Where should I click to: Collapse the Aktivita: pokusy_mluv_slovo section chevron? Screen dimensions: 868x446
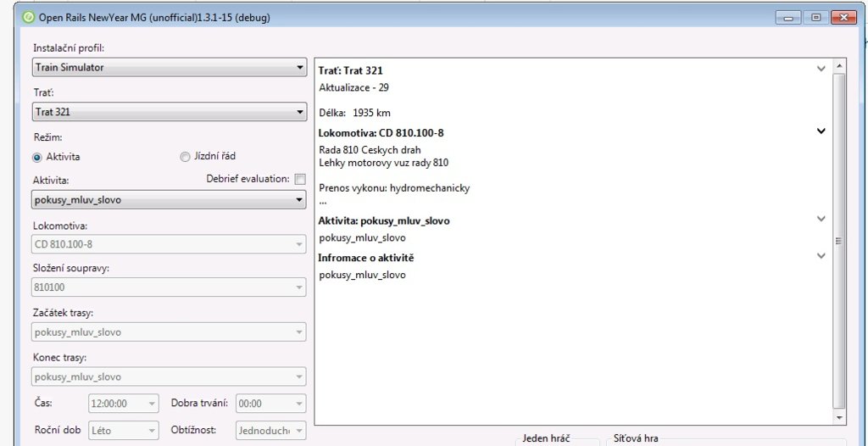pos(820,219)
